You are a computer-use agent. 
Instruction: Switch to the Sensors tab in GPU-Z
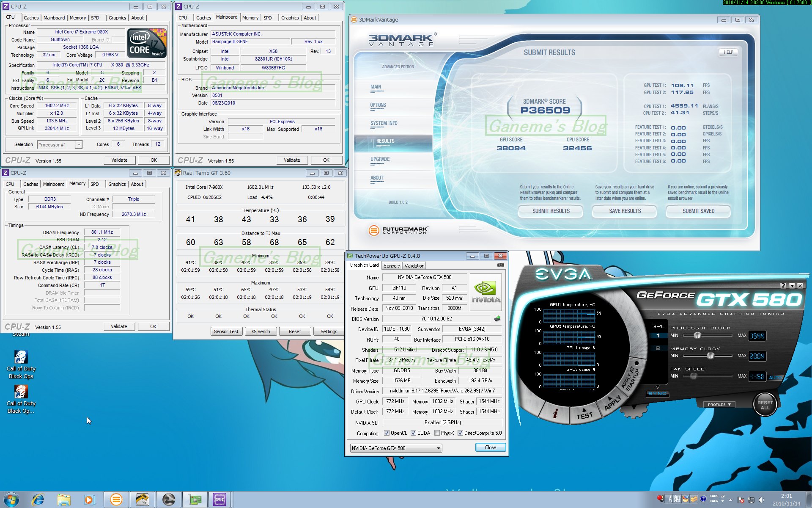click(x=391, y=266)
